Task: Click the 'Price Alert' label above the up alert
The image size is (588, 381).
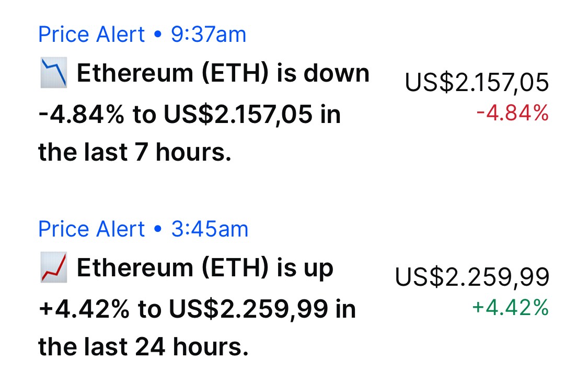Action: 91,229
